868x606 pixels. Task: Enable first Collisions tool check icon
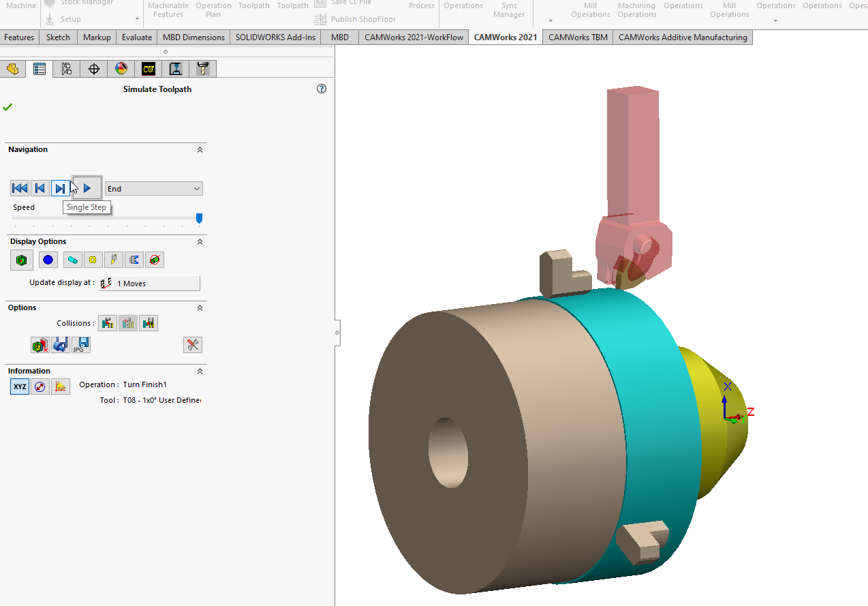[x=108, y=323]
